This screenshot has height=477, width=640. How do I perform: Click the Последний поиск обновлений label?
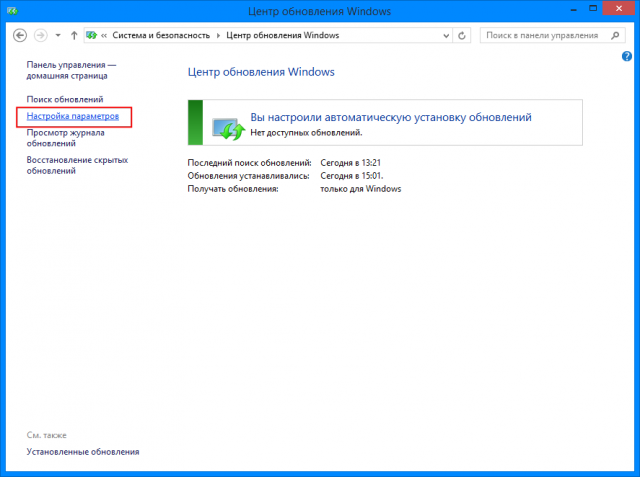pyautogui.click(x=249, y=163)
